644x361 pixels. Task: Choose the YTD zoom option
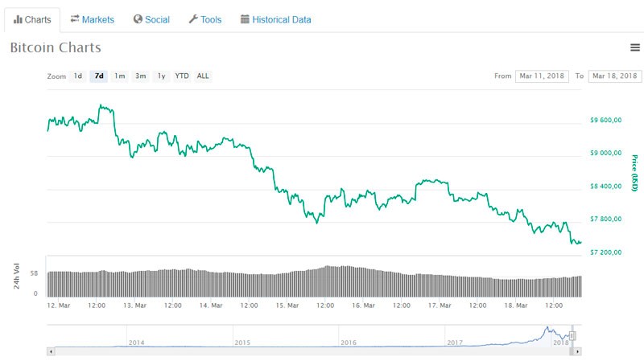tap(183, 76)
